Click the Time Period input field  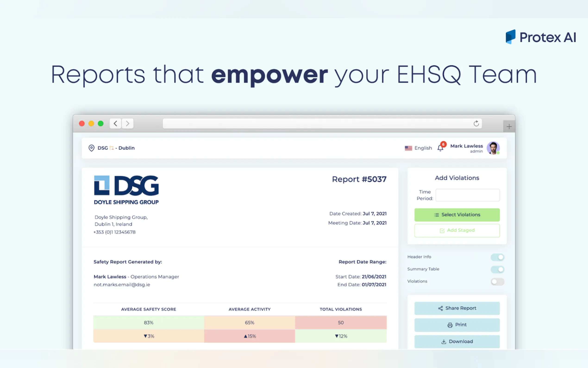(467, 195)
